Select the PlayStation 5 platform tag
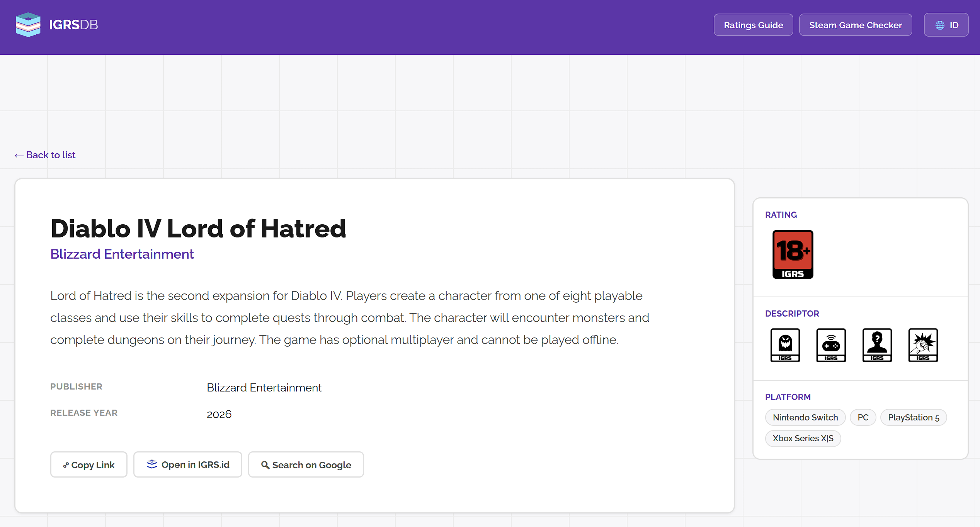Screen dimensions: 980x527 coord(913,417)
